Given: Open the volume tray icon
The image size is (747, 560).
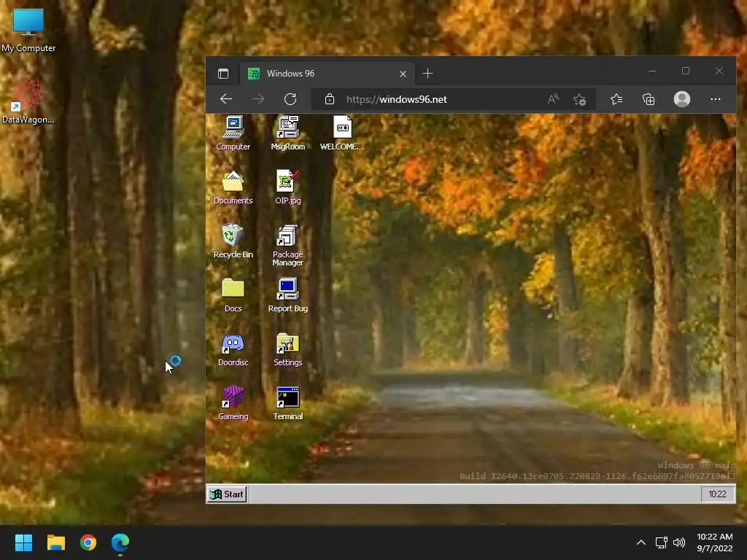Looking at the screenshot, I should tap(679, 542).
